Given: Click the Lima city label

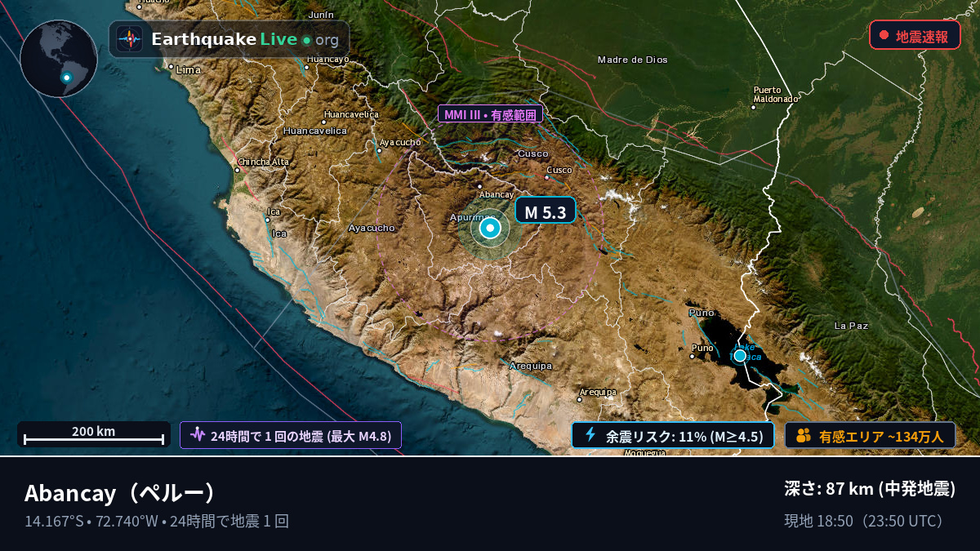Looking at the screenshot, I should (x=189, y=70).
